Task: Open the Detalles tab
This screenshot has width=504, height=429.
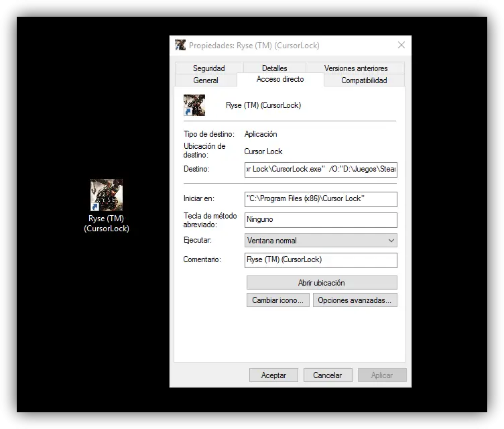Action: (x=275, y=68)
